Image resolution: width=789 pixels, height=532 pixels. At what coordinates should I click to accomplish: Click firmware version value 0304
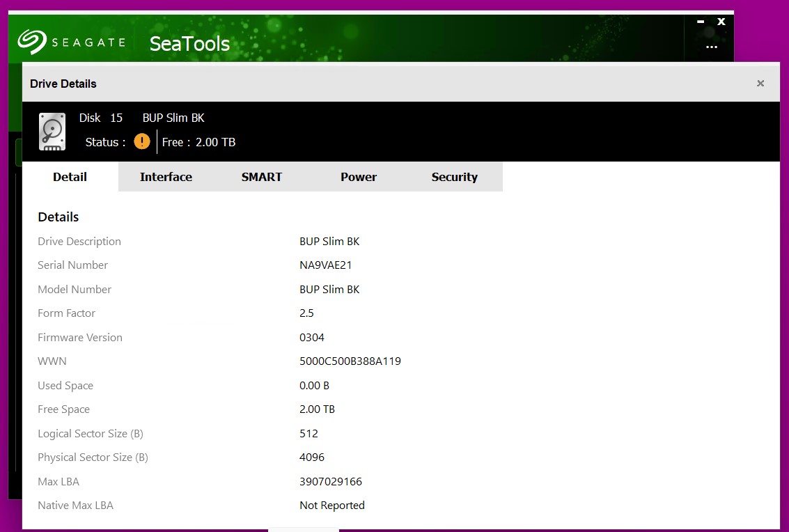click(312, 338)
